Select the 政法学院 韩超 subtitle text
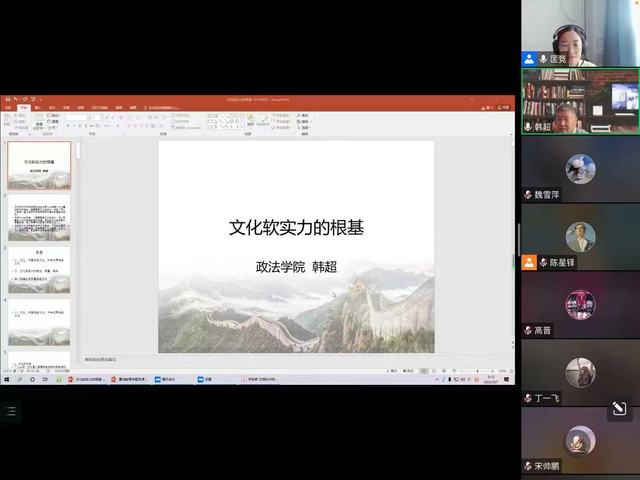 click(295, 267)
